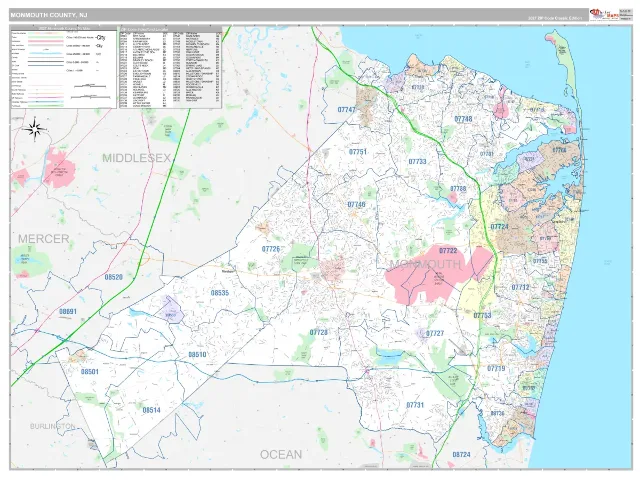Select ZIP code label 07747
Screen dimensions: 640x480
(347, 109)
